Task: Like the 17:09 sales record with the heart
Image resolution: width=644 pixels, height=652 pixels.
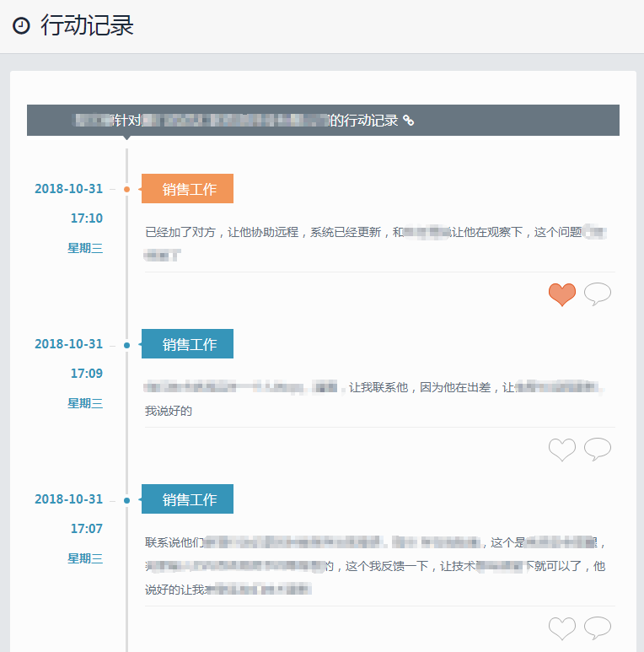Action: pyautogui.click(x=561, y=449)
